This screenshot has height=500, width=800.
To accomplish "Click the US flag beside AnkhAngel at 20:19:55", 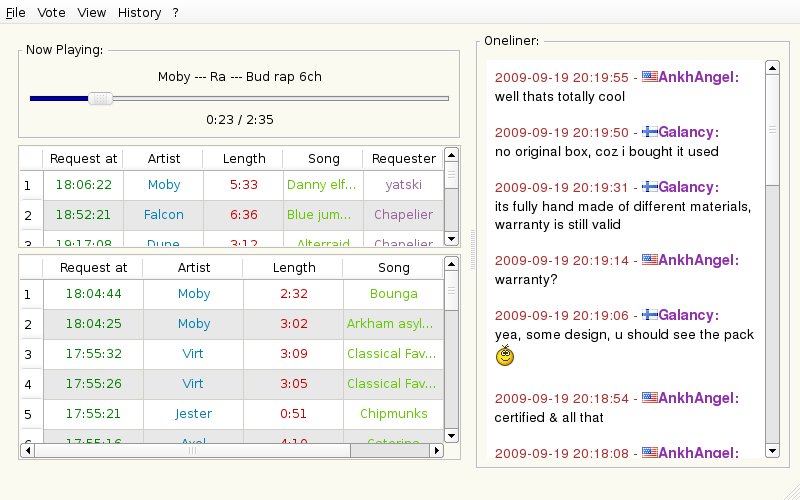I will click(649, 77).
